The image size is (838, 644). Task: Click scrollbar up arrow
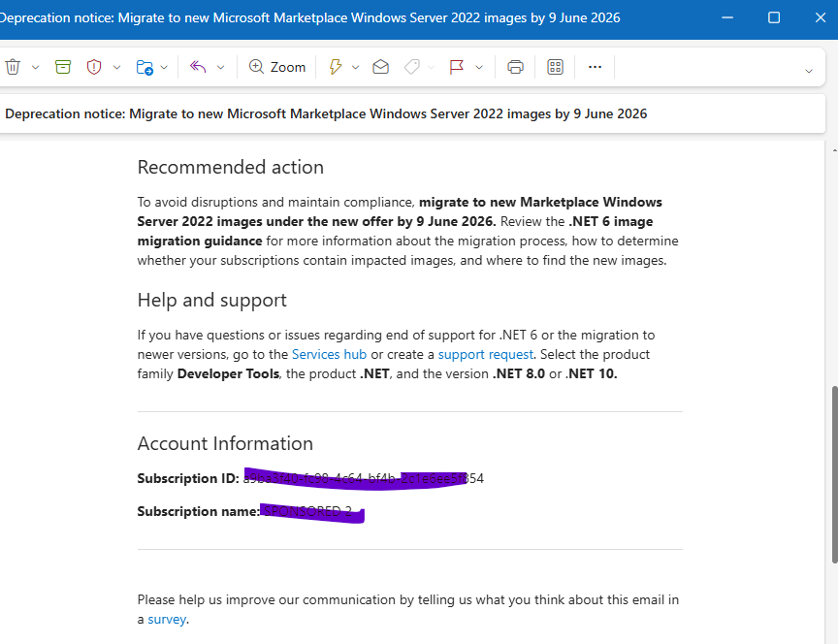(x=834, y=150)
